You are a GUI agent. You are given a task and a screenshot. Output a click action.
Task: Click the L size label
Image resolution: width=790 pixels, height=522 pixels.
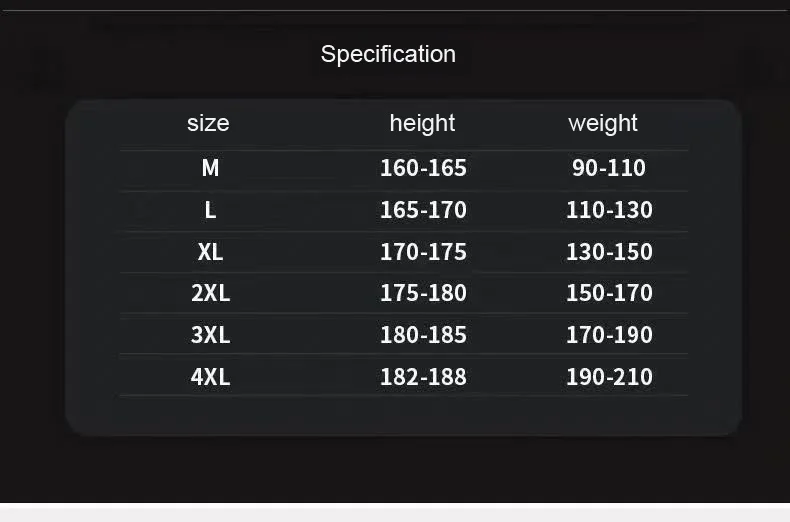tap(210, 210)
